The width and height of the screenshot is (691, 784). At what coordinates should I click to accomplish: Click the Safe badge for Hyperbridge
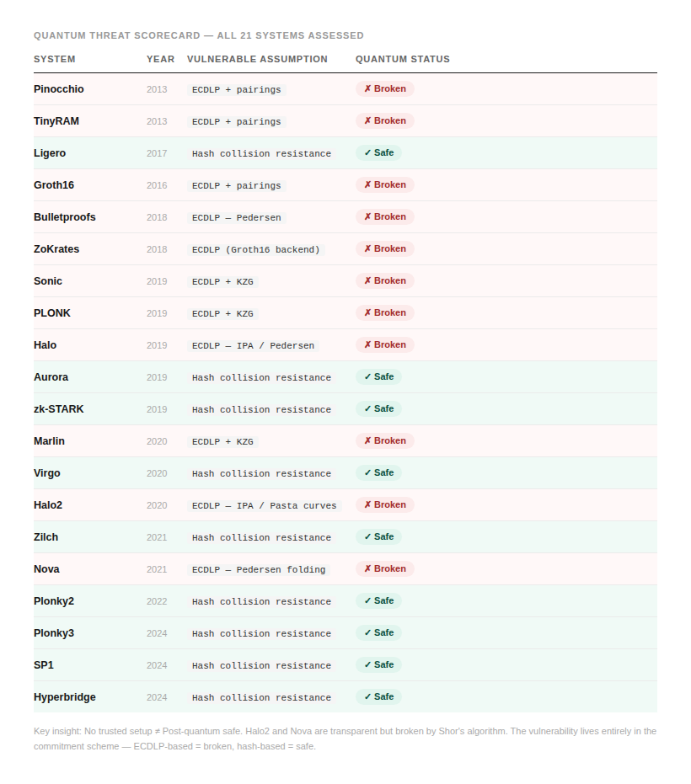coord(378,697)
